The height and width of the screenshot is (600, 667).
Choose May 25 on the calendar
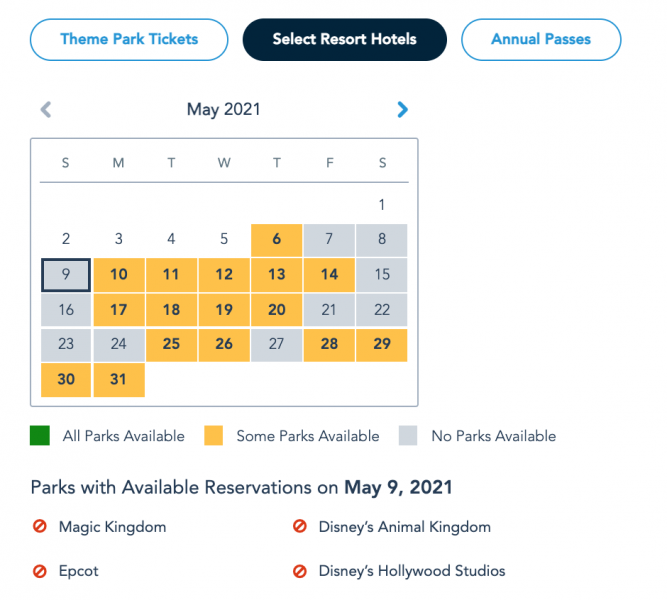coord(171,345)
